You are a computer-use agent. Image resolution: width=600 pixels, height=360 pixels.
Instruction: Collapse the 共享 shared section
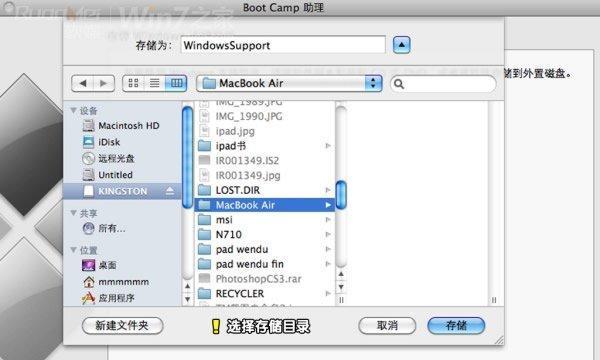[x=73, y=213]
